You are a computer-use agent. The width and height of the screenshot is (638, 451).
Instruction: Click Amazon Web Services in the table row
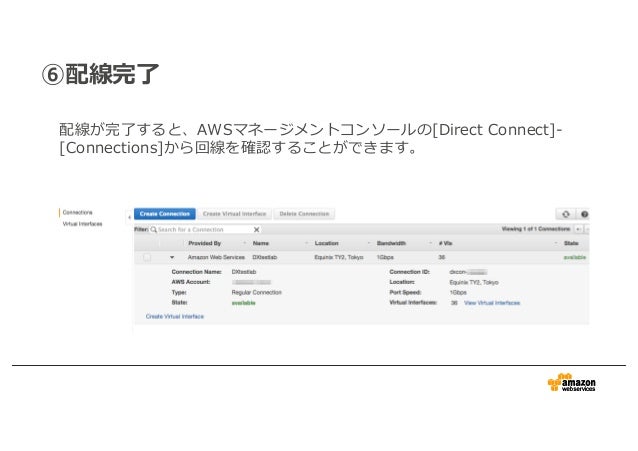[x=216, y=257]
